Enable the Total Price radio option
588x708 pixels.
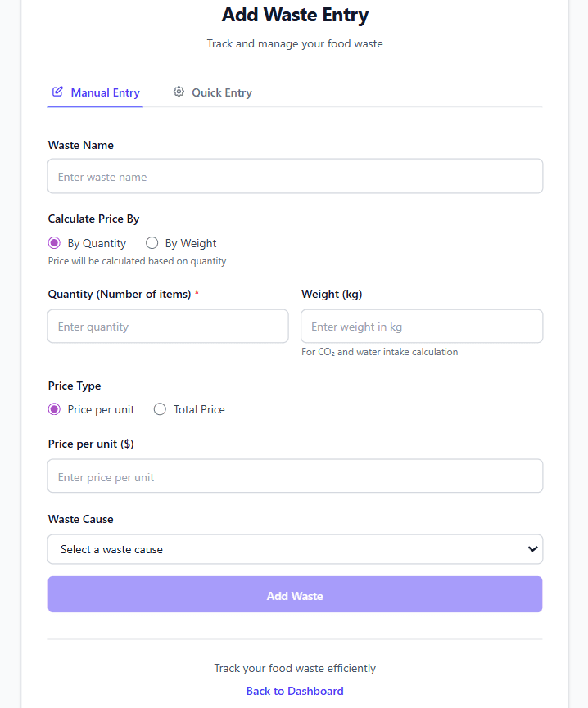coord(161,409)
